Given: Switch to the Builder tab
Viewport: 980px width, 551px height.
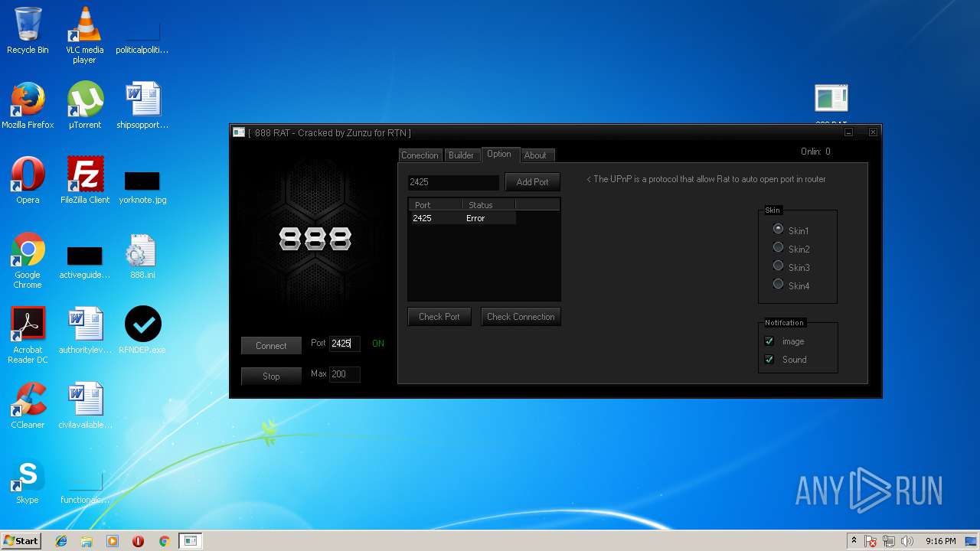Looking at the screenshot, I should pyautogui.click(x=461, y=155).
